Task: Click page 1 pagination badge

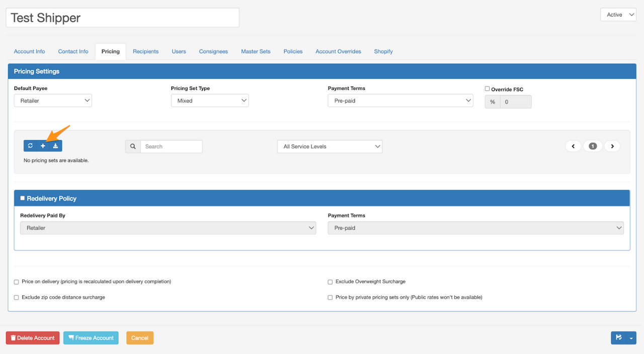Action: (x=593, y=146)
